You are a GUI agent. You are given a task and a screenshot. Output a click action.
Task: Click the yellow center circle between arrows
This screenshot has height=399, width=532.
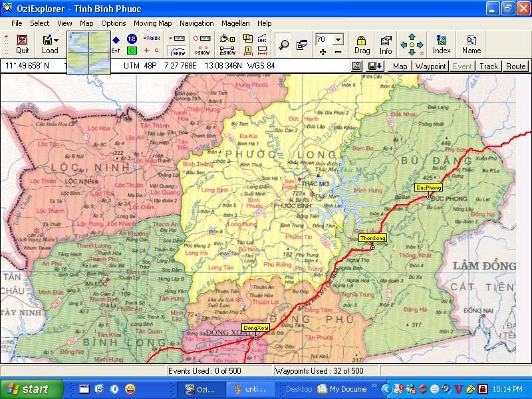(412, 45)
